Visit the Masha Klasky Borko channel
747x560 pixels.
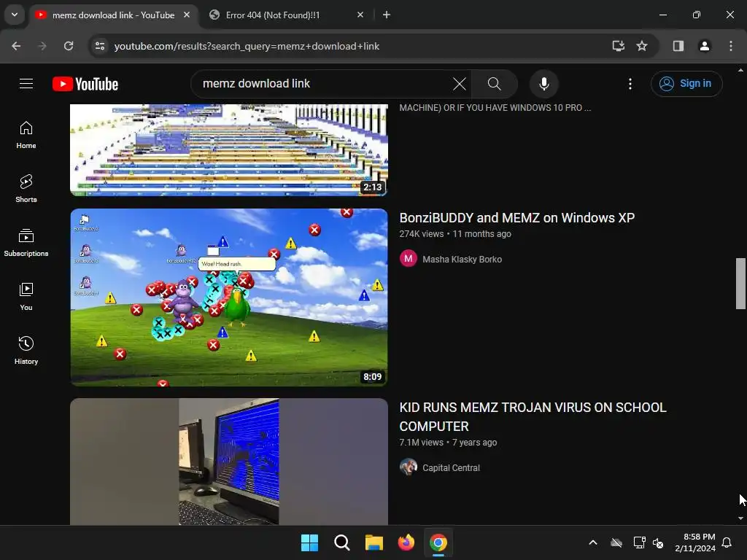click(462, 259)
